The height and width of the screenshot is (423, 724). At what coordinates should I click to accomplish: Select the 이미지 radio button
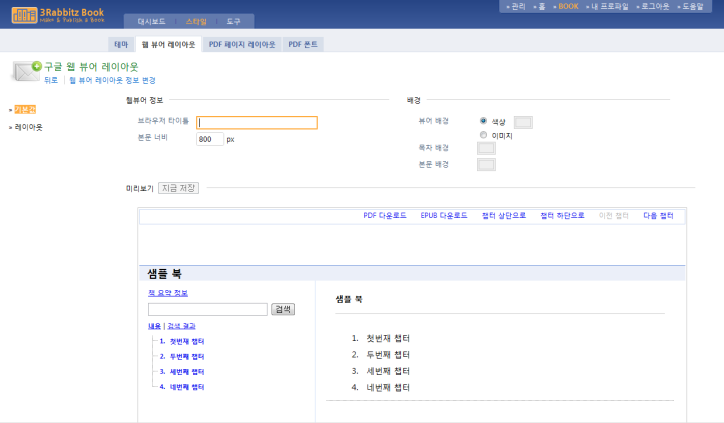pos(484,135)
